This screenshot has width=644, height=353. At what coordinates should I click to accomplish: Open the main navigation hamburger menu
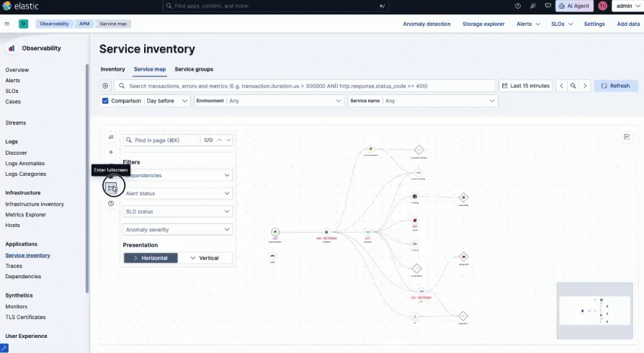tap(7, 24)
